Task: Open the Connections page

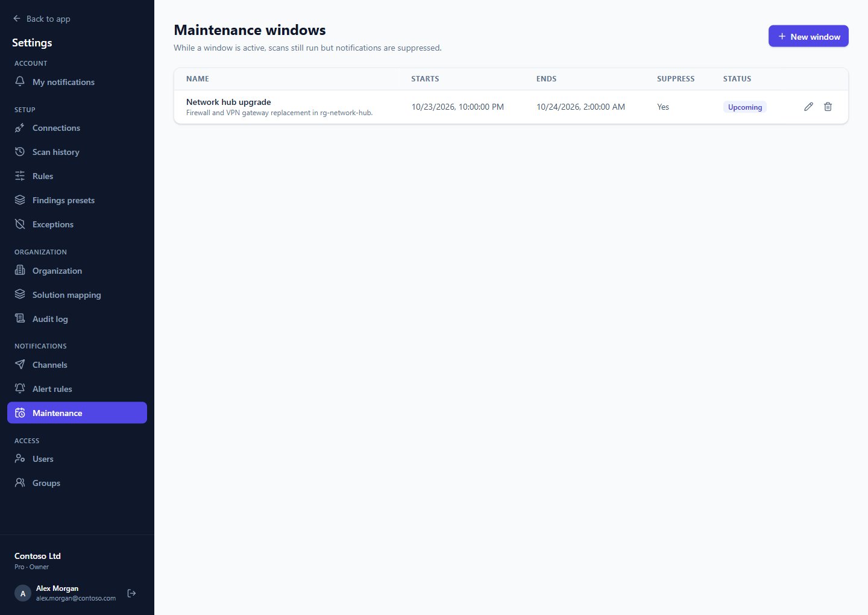Action: pos(77,128)
